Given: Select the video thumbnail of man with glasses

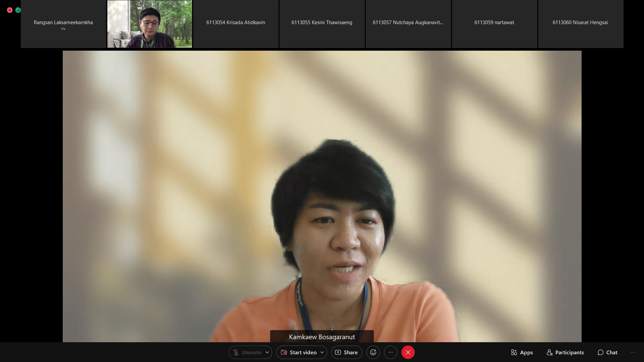Looking at the screenshot, I should 150,24.
